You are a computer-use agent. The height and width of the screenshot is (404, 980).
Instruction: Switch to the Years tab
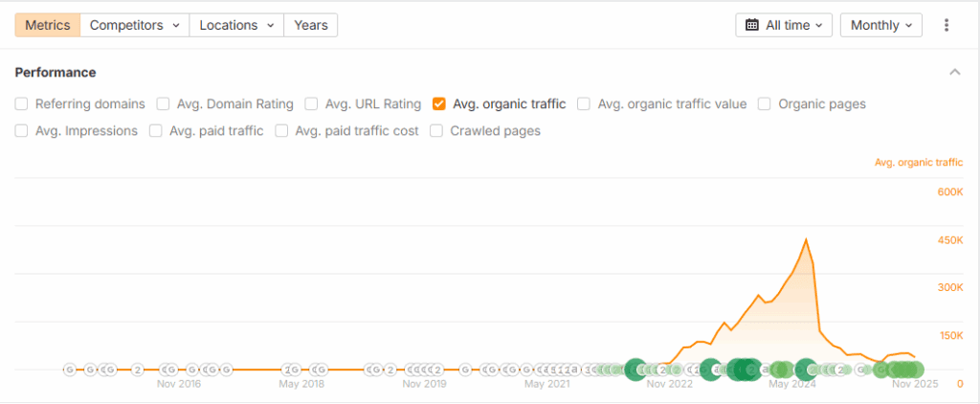[x=310, y=25]
